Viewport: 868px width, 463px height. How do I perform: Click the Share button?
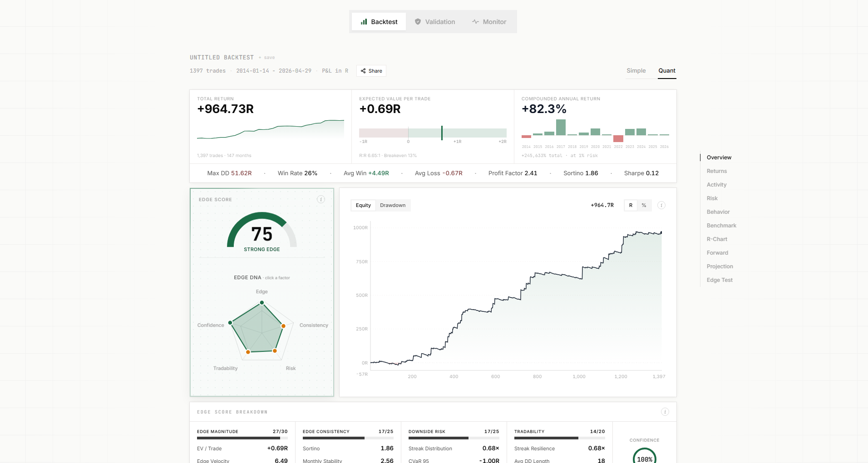click(x=371, y=71)
